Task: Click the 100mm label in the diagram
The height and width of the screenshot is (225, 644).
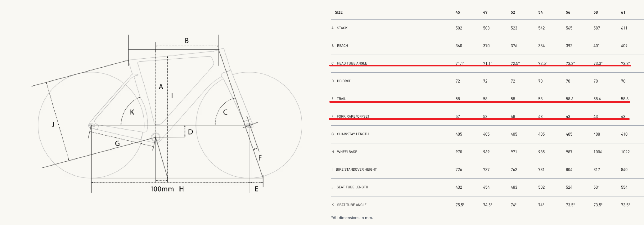Action: pyautogui.click(x=162, y=189)
